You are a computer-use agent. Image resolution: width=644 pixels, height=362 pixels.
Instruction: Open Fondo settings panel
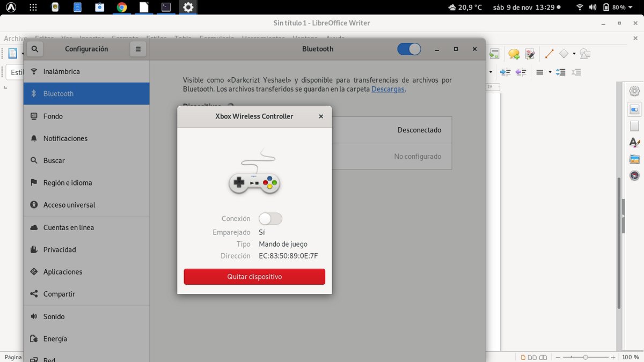point(86,116)
